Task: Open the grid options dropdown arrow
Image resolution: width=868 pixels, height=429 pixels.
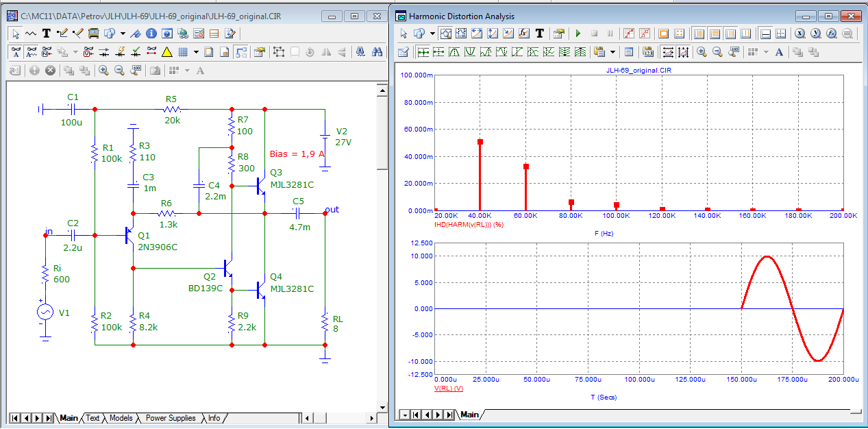Action: pyautogui.click(x=196, y=51)
